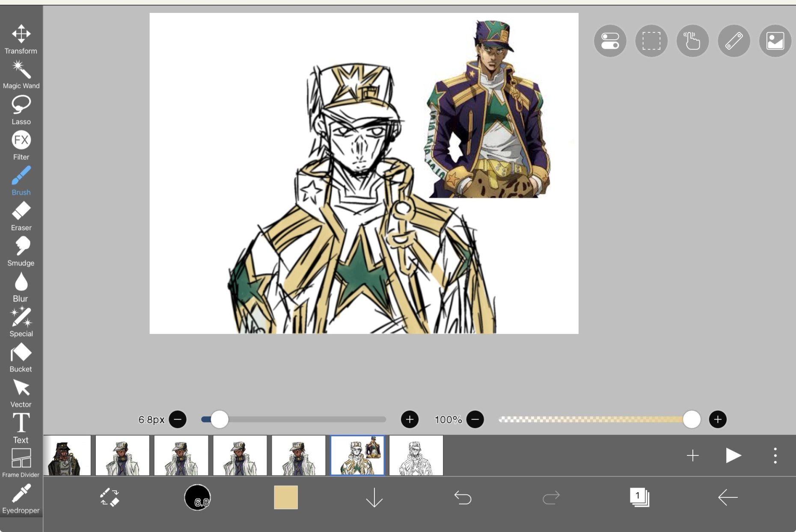The image size is (796, 532).
Task: Toggle the stabilizer hand icon
Action: 692,41
